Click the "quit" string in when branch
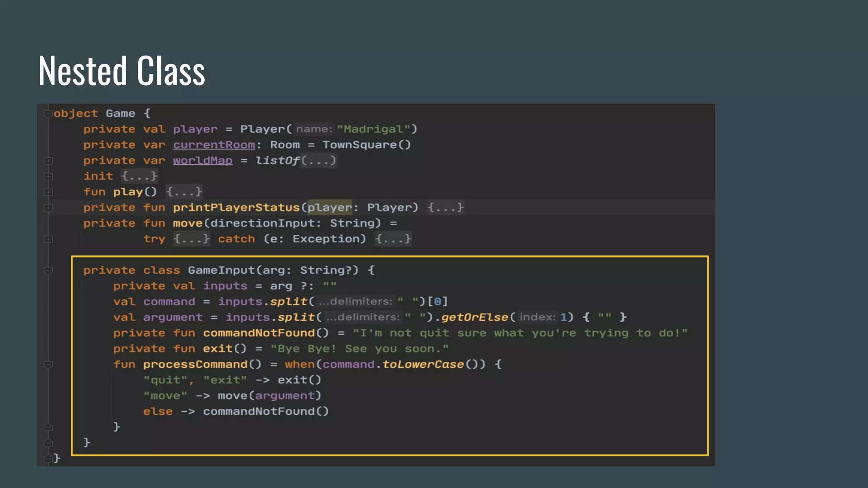This screenshot has height=488, width=868. (x=165, y=380)
